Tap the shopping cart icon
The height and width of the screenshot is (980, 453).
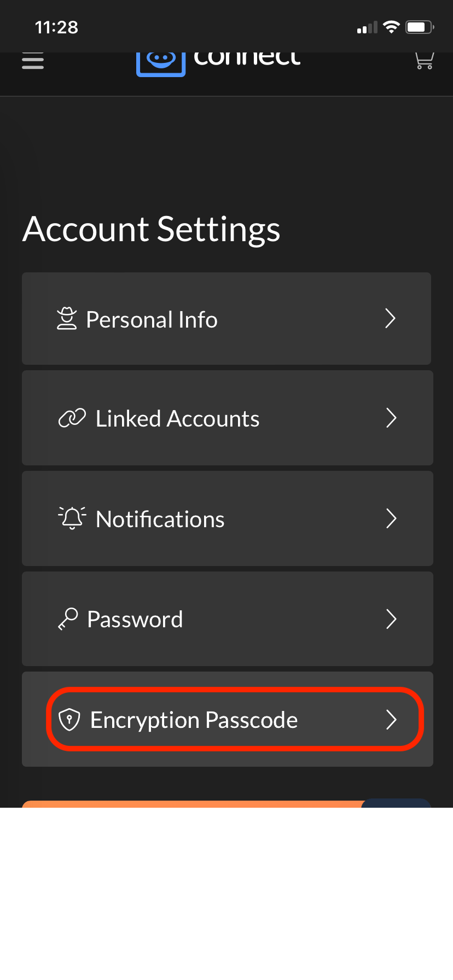[424, 60]
